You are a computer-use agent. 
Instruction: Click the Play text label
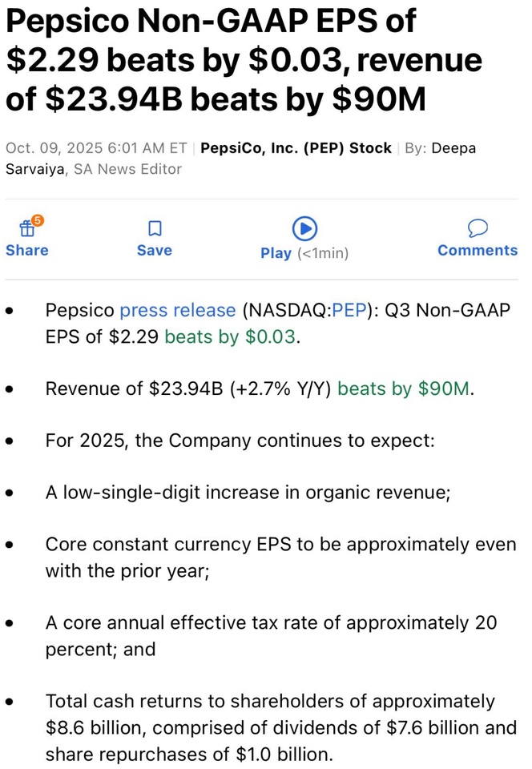click(x=276, y=253)
